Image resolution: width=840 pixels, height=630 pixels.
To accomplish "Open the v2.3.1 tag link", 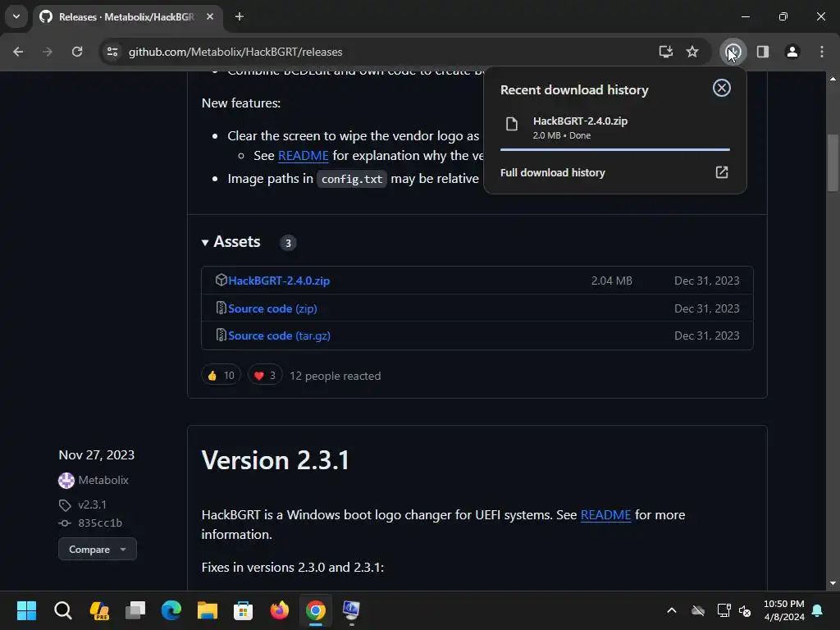I will point(92,504).
